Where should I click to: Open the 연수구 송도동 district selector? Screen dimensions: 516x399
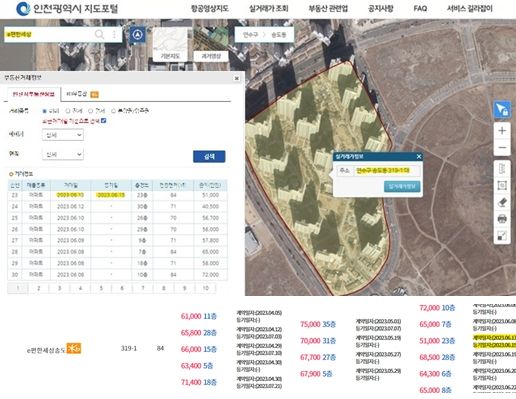pos(264,35)
